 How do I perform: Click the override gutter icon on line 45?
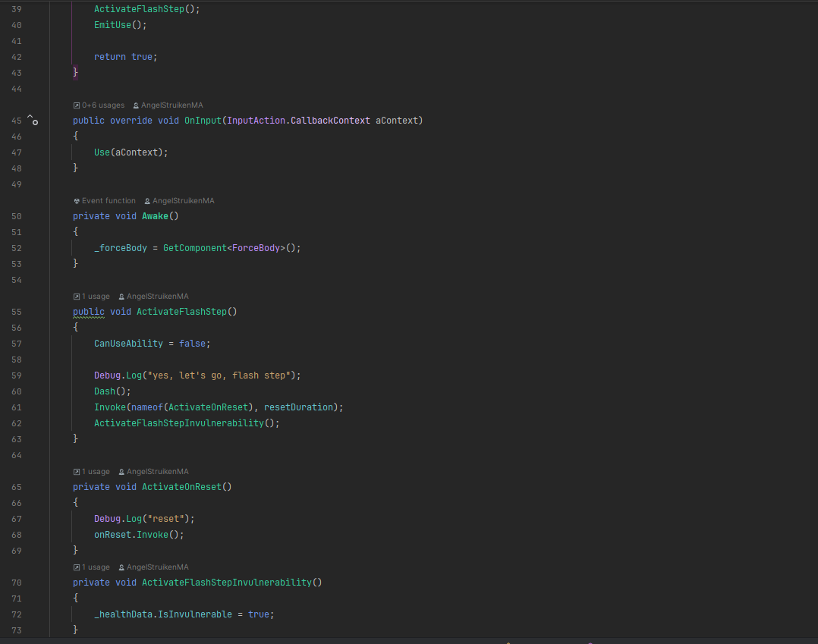point(33,120)
